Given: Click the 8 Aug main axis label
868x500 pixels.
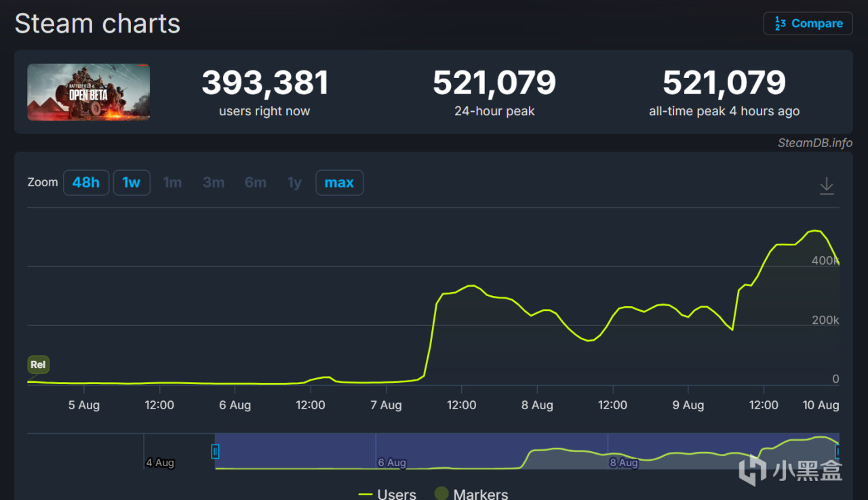Looking at the screenshot, I should coord(537,405).
